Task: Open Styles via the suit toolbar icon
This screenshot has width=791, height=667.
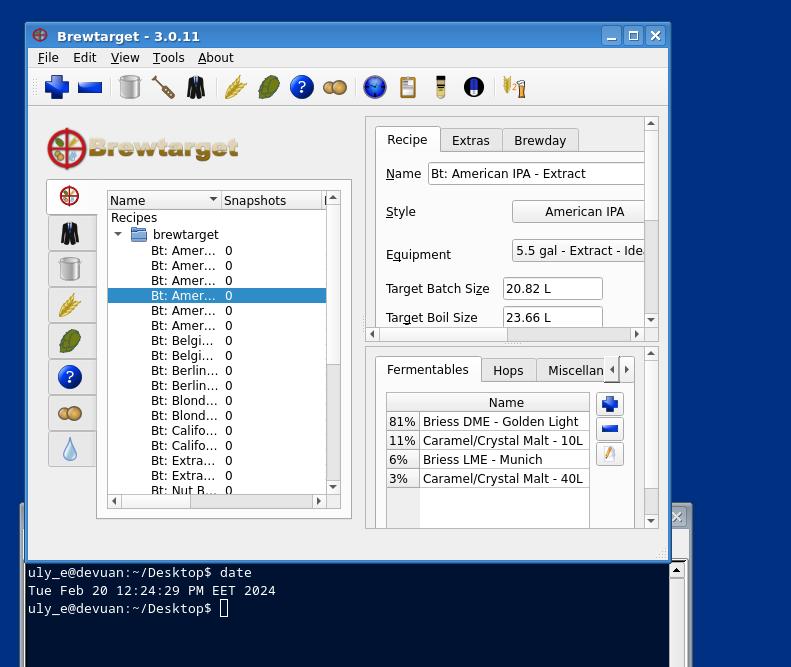Action: point(196,87)
